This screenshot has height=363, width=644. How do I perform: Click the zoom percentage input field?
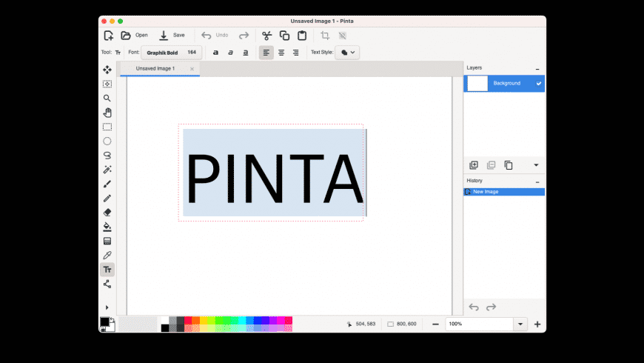[480, 324]
